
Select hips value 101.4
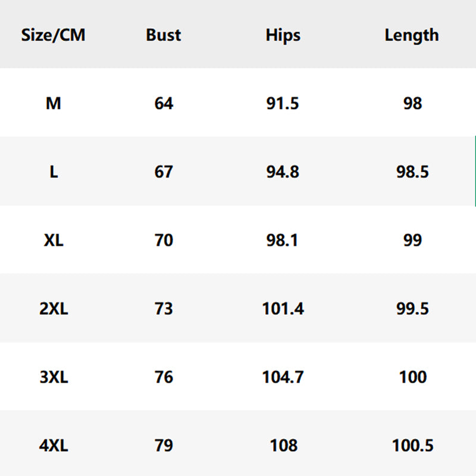tap(283, 309)
